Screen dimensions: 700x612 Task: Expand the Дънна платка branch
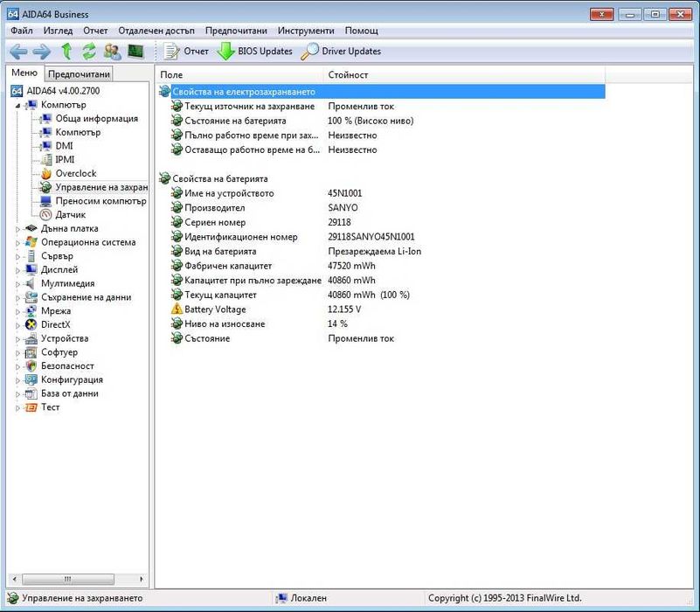[17, 229]
